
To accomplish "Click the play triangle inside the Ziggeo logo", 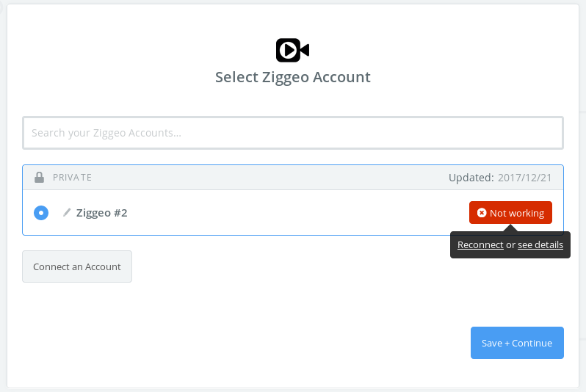I will click(288, 50).
